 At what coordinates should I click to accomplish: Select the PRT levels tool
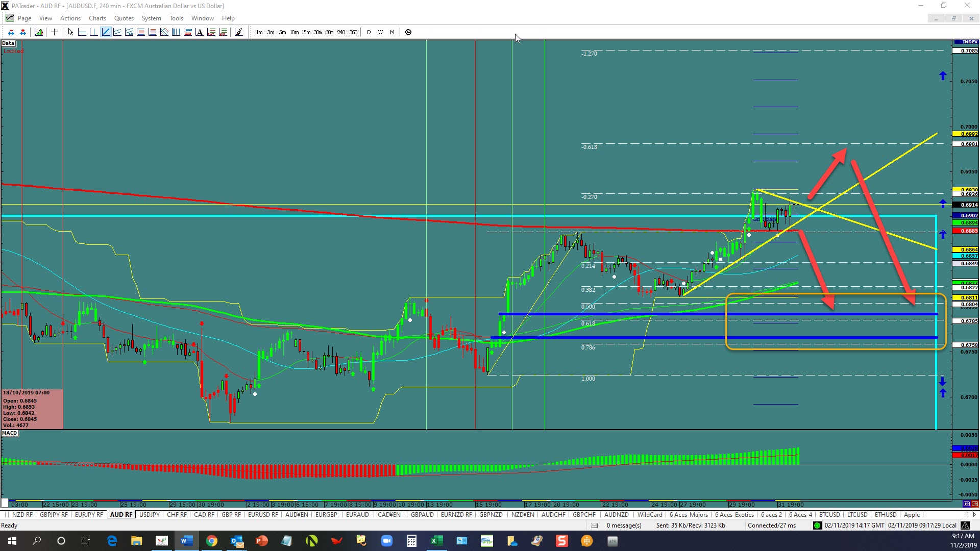tap(211, 32)
